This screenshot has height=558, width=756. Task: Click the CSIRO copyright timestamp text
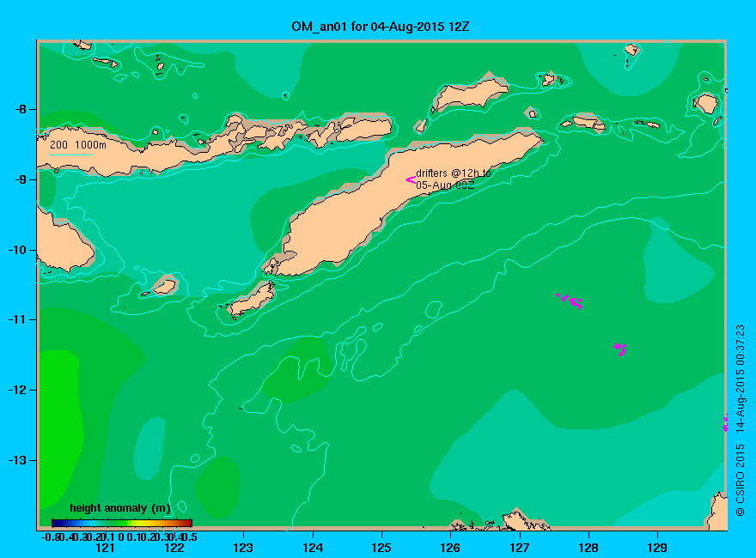click(741, 421)
